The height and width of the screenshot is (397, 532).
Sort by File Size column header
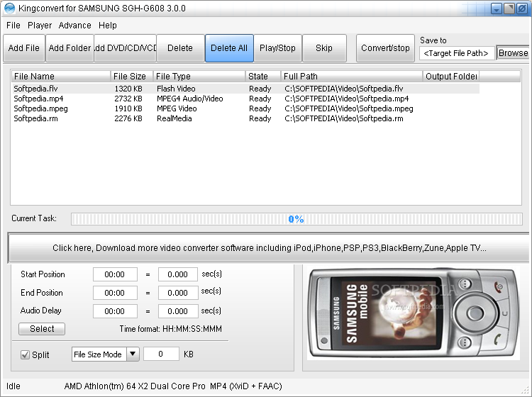(132, 77)
